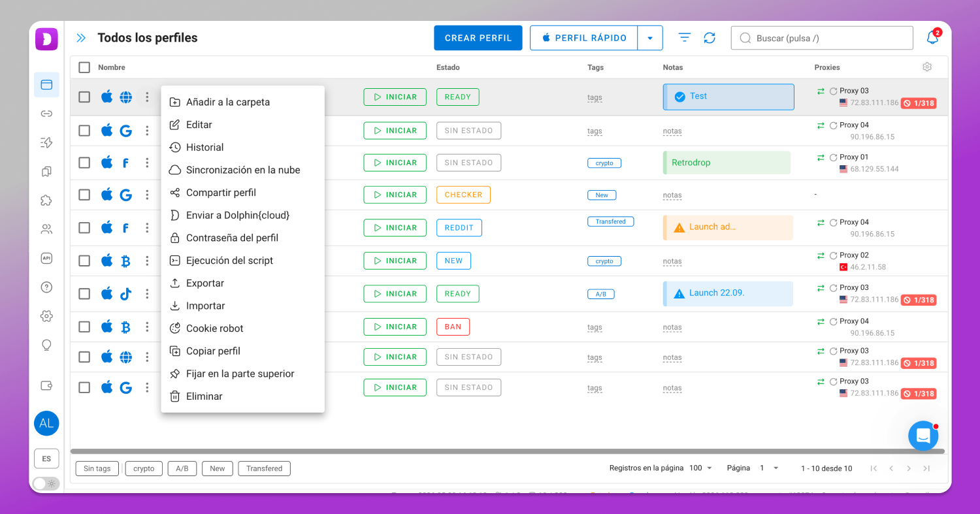Check the BAN row checkbox
The height and width of the screenshot is (514, 980).
coord(84,327)
